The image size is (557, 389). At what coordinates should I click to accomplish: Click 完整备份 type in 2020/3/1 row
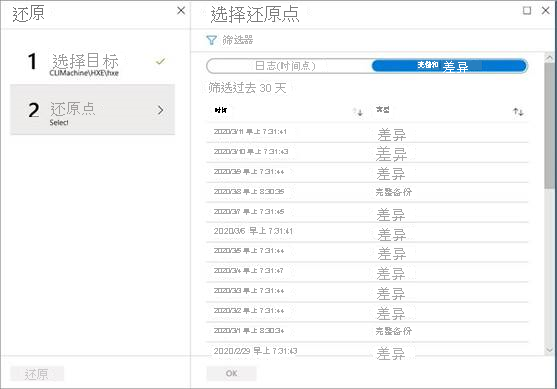click(394, 331)
